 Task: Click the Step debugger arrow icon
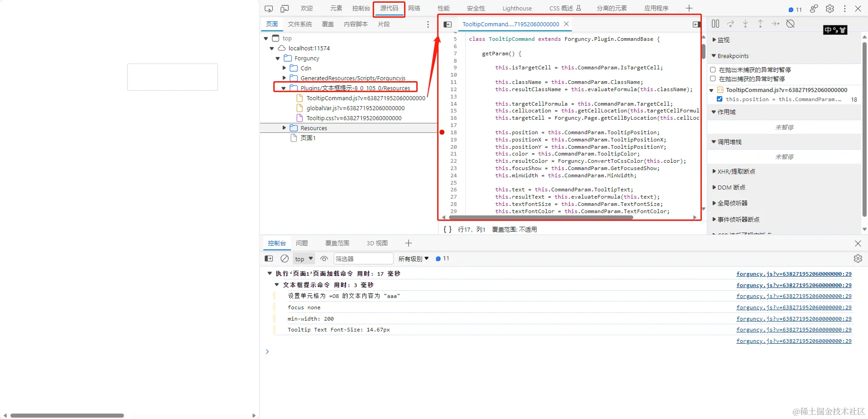[x=775, y=24]
